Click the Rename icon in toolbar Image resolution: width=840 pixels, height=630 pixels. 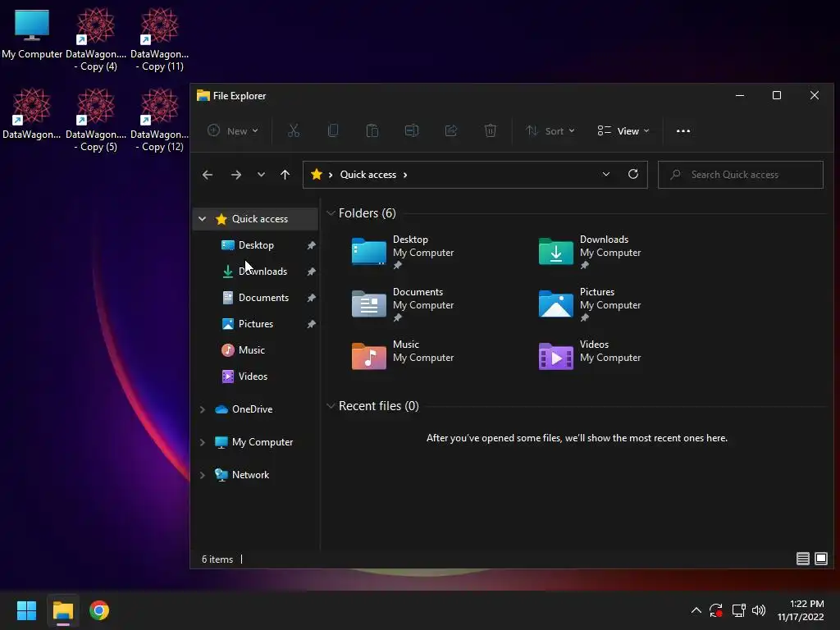pos(412,130)
